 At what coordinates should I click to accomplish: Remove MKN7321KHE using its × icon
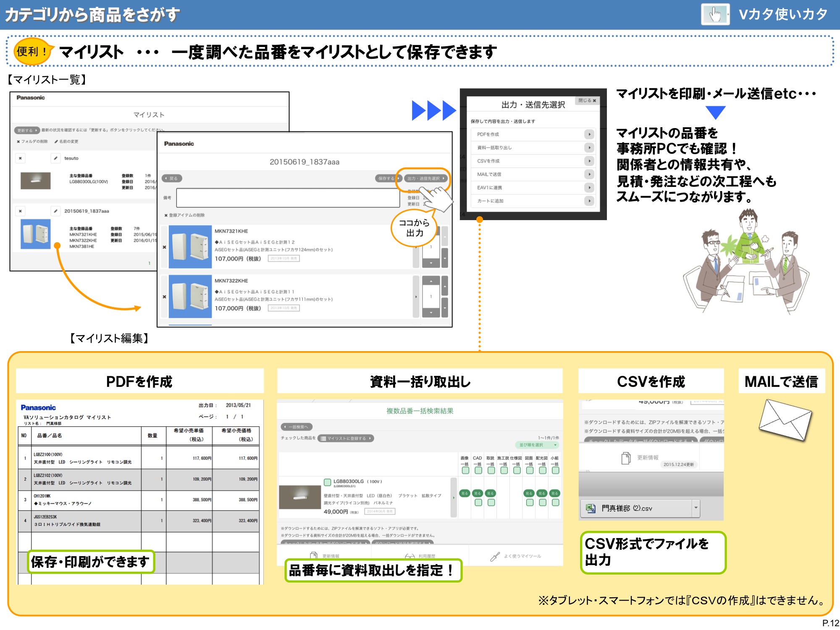coord(165,247)
